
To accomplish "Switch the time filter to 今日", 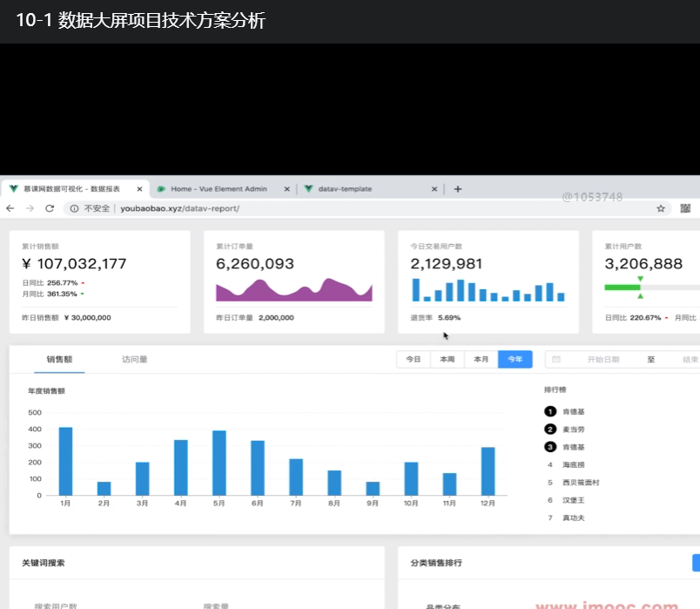I will (414, 359).
